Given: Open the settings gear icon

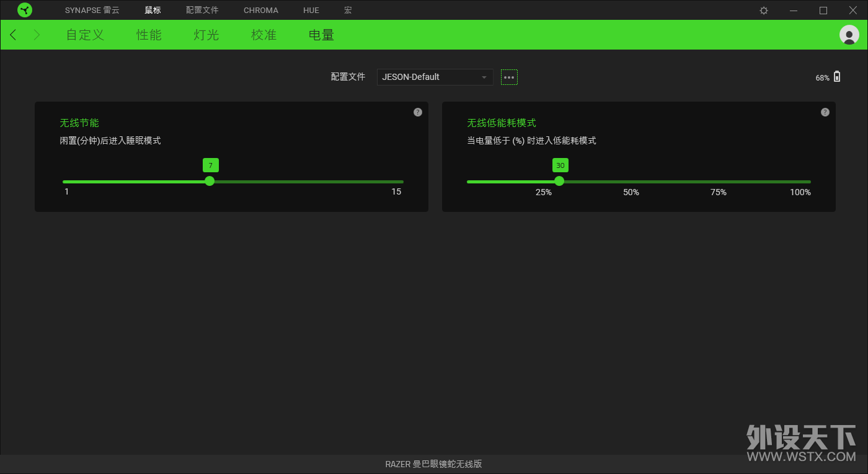Looking at the screenshot, I should click(764, 11).
